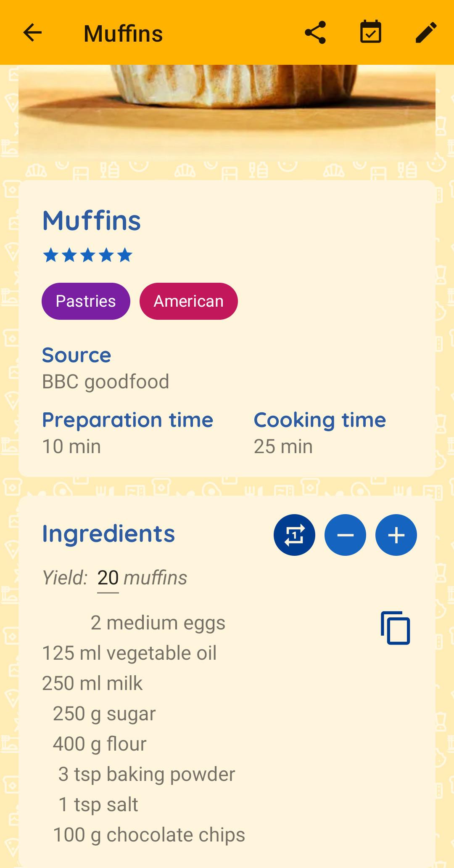This screenshot has height=868, width=454.
Task: Open the Pastries category tag
Action: [86, 301]
